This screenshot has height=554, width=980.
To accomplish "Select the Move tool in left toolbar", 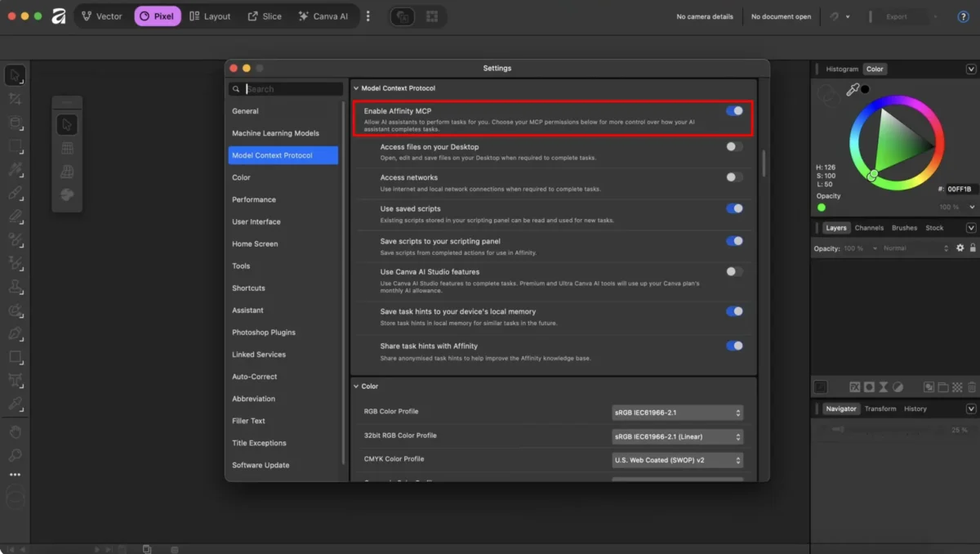I will tap(15, 75).
